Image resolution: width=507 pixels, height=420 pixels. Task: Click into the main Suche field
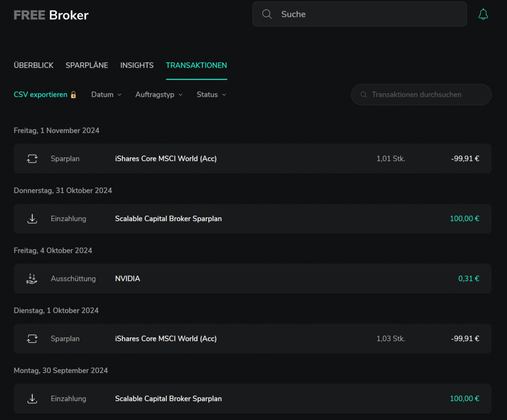366,14
